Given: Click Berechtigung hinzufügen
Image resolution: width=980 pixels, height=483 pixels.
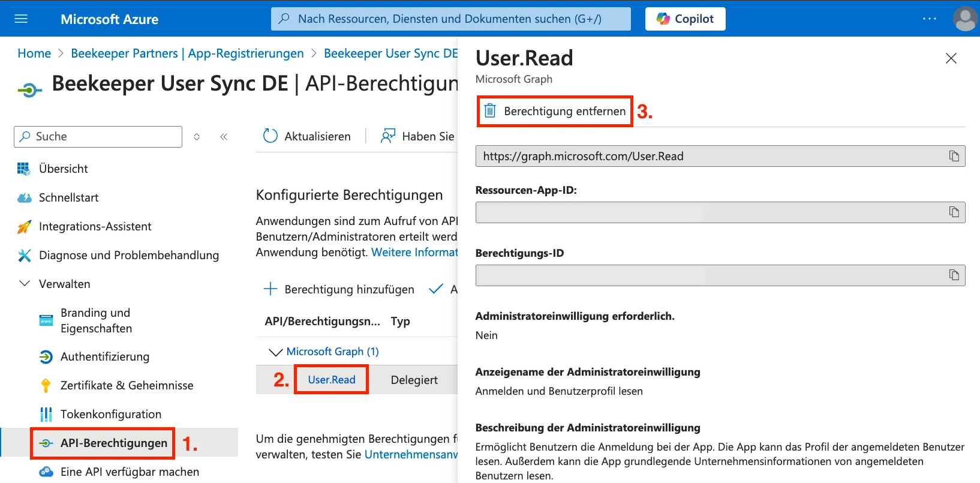Looking at the screenshot, I should click(339, 289).
